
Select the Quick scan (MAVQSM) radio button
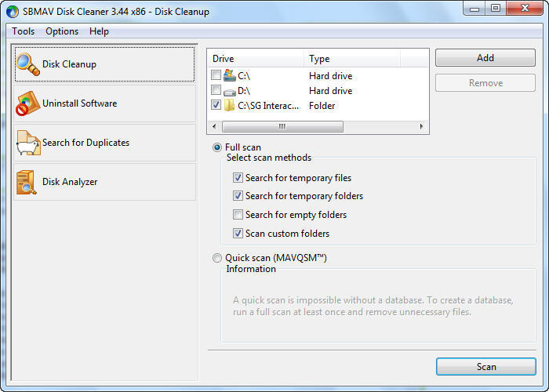(x=217, y=258)
